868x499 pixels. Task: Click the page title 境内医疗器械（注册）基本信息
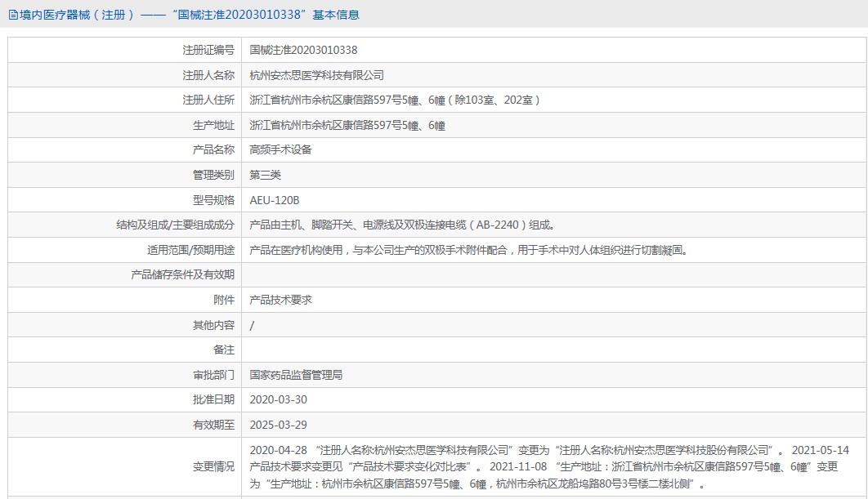coord(190,15)
